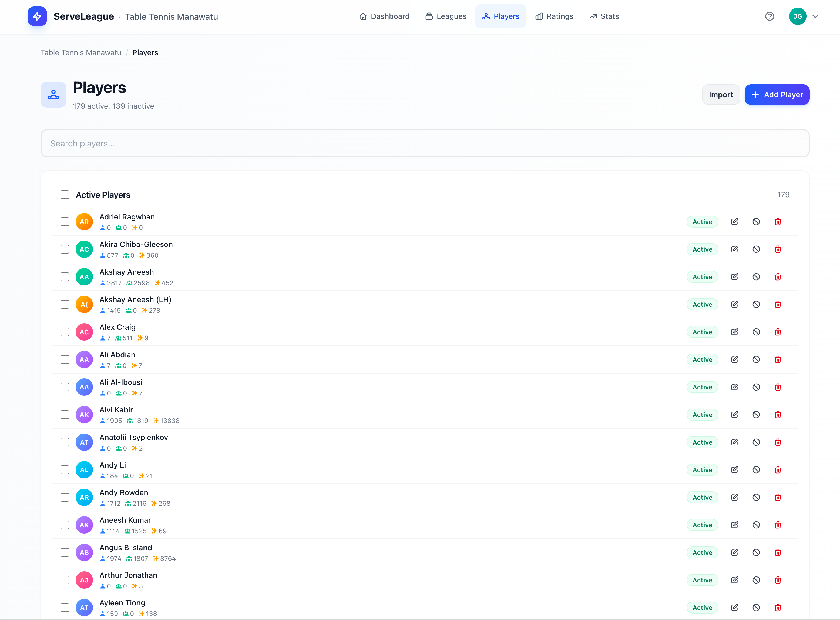Click the ServeLeague lightning logo icon
The height and width of the screenshot is (620, 840).
pos(37,16)
